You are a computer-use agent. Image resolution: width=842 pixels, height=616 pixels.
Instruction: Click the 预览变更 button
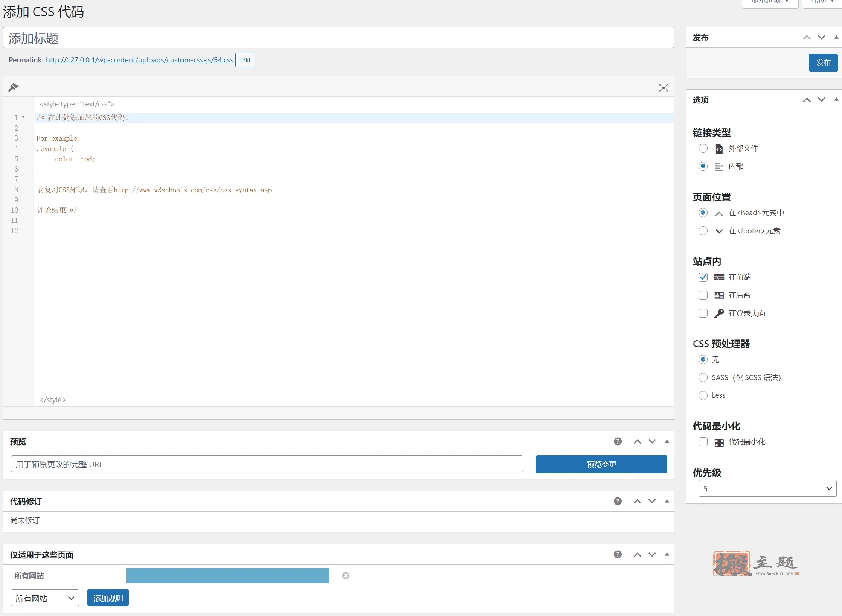tap(601, 464)
